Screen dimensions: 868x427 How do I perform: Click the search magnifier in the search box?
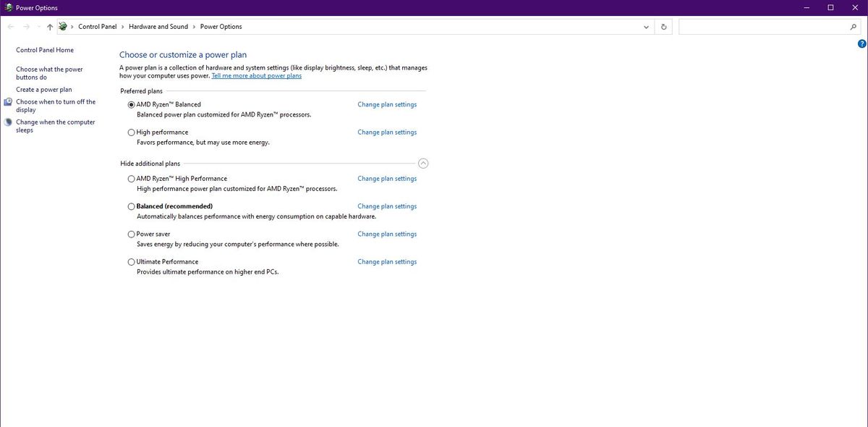coord(854,26)
